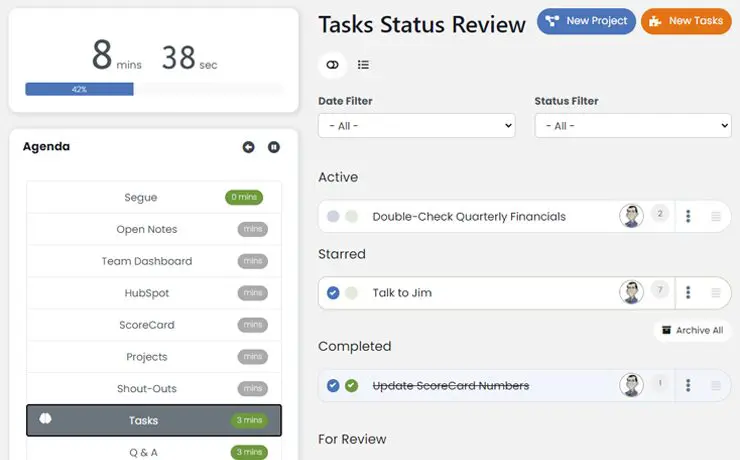
Task: Toggle star circle on Double-Check Quarterly Financials
Action: 333,216
